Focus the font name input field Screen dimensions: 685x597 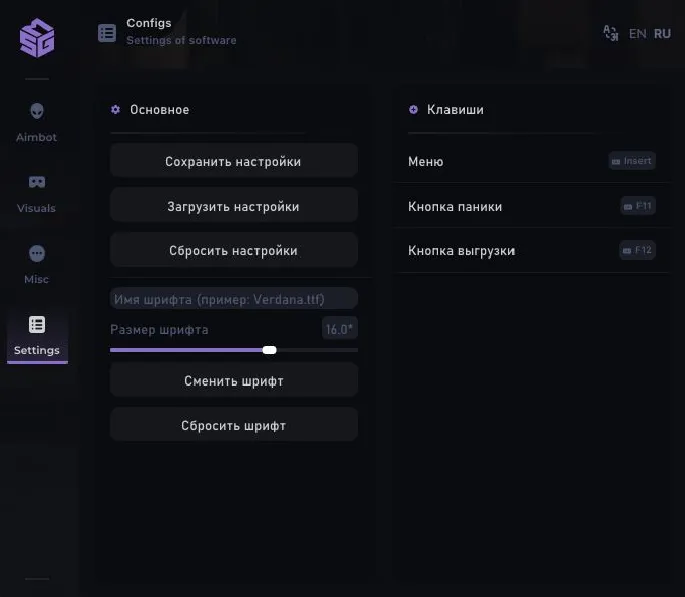tap(233, 299)
